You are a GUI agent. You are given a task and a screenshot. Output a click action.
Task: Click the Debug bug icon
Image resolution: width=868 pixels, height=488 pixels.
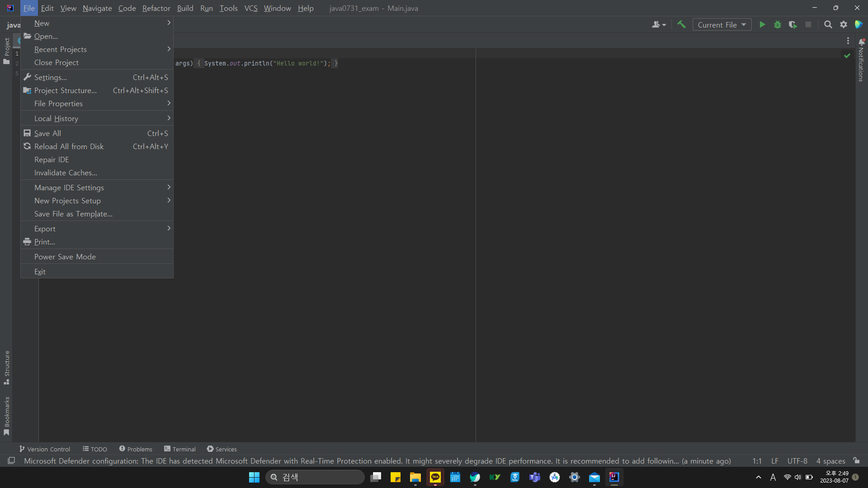778,25
